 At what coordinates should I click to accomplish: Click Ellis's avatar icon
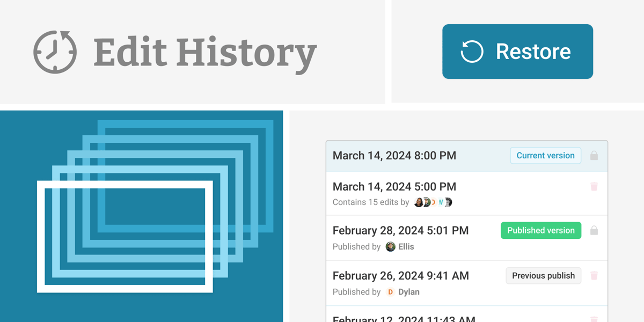point(390,246)
